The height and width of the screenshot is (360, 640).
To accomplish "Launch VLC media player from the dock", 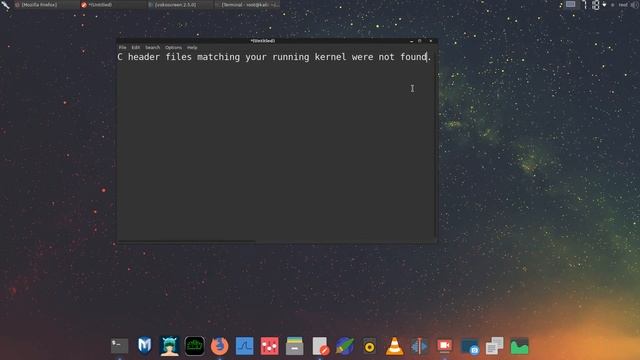I will click(x=394, y=346).
